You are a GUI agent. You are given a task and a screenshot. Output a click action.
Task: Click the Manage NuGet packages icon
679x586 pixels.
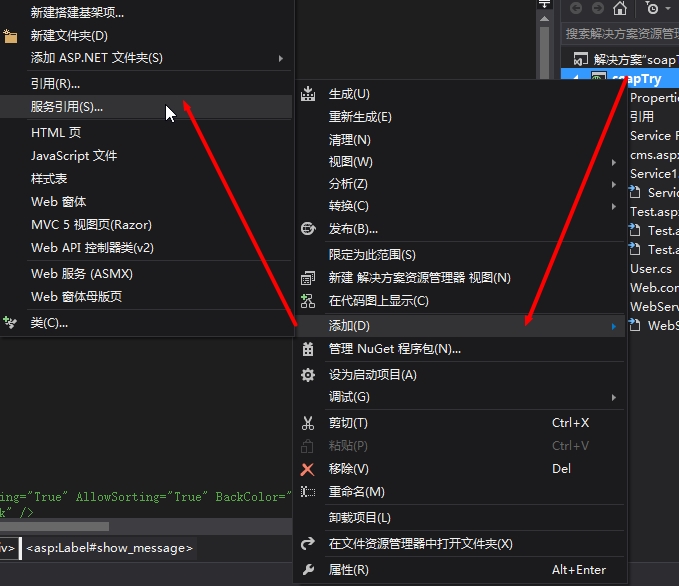(308, 349)
